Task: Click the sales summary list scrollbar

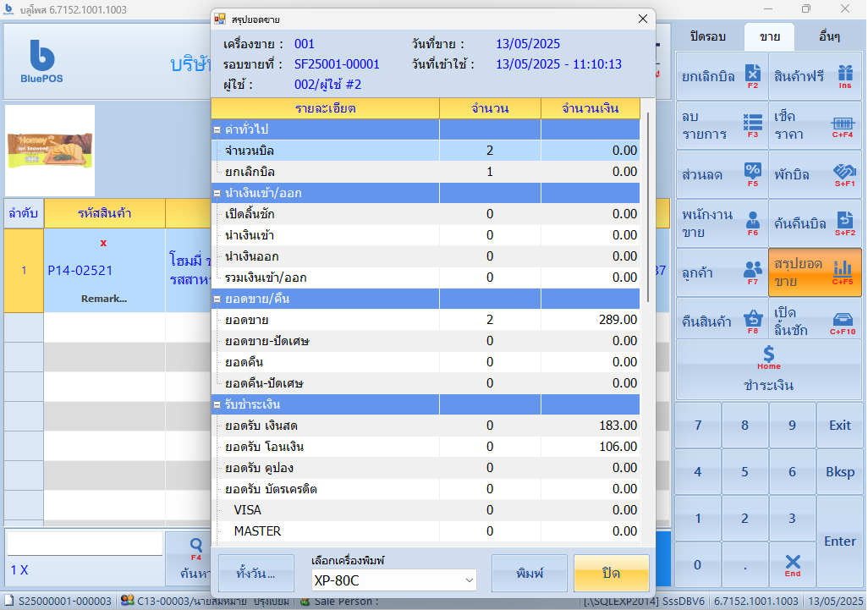Action: click(x=648, y=207)
